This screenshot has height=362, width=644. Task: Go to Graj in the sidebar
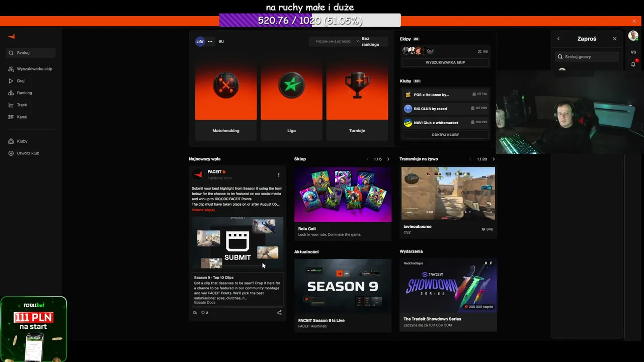point(17,81)
